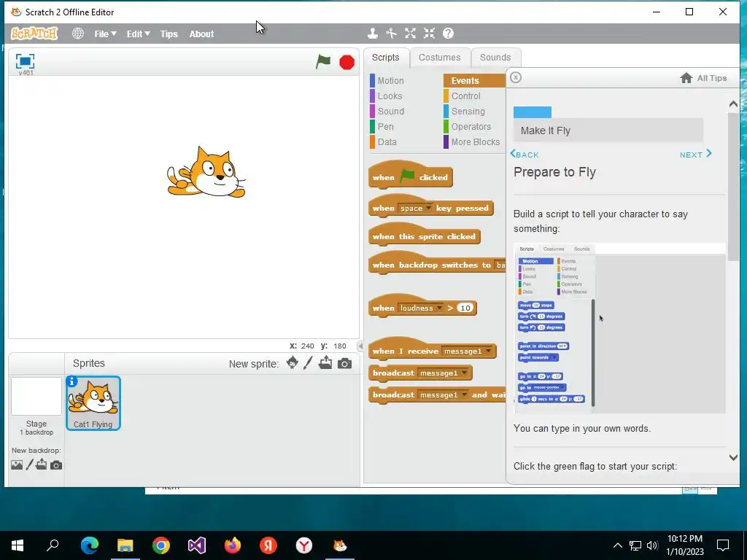Select the Events block category
The width and height of the screenshot is (747, 560).
pos(474,80)
